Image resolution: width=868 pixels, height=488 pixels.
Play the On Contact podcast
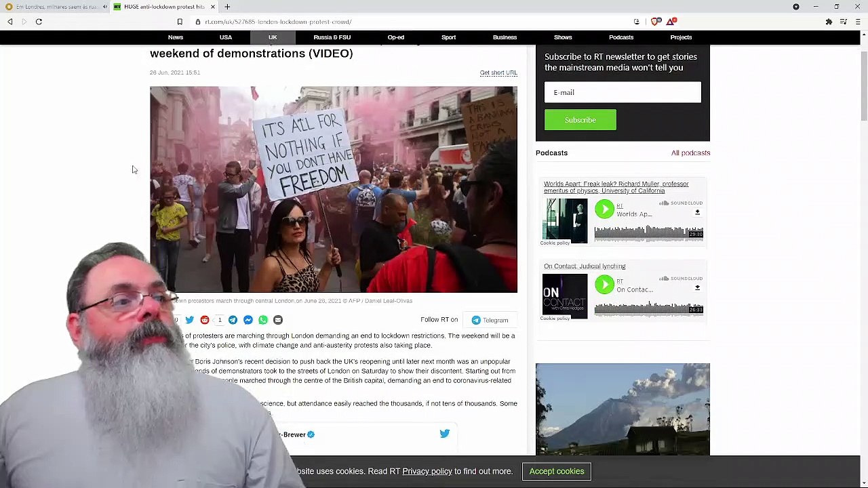point(604,284)
